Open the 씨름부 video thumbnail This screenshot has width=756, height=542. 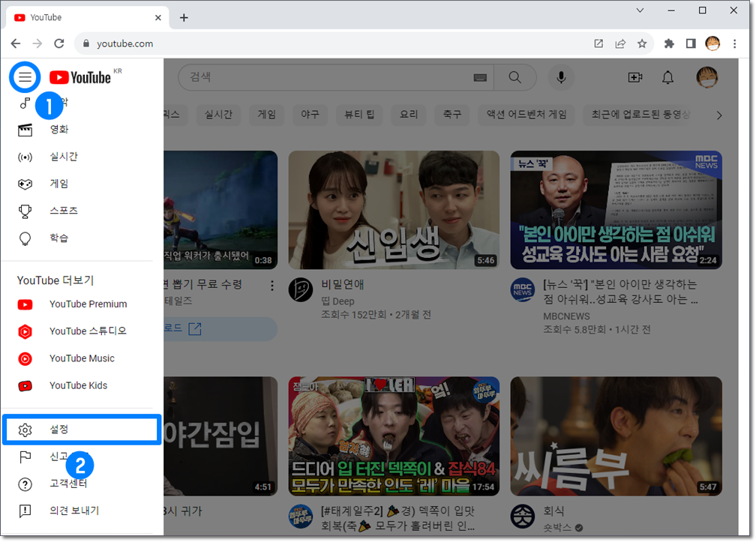(616, 436)
